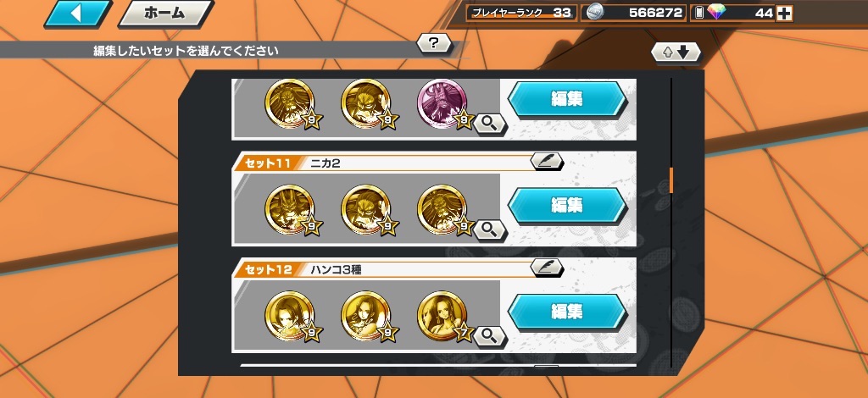Screen dimensions: 868x398
Task: Tap the up-down sort order icon
Action: point(676,52)
